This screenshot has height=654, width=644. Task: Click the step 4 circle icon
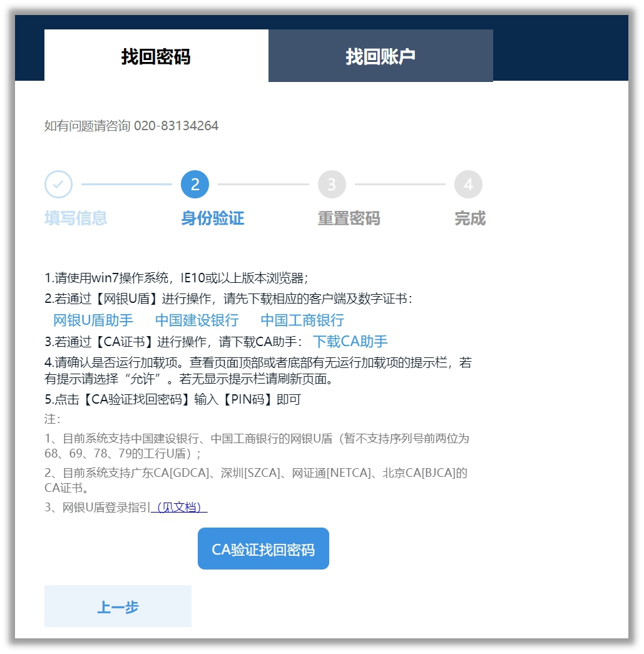pos(468,184)
